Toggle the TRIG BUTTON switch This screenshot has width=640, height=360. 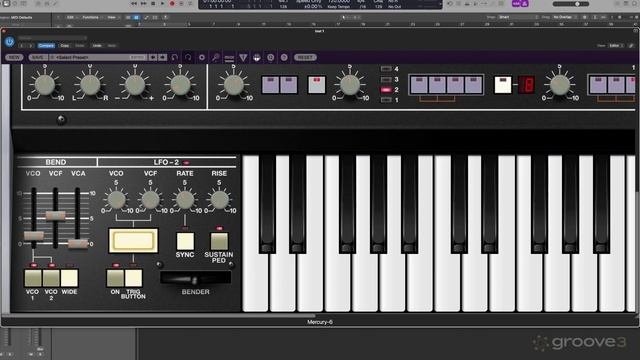coord(133,278)
